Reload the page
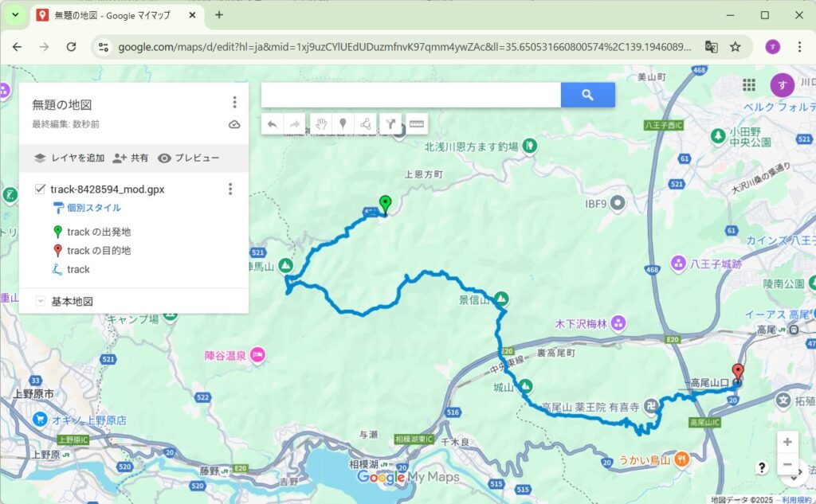 point(71,47)
